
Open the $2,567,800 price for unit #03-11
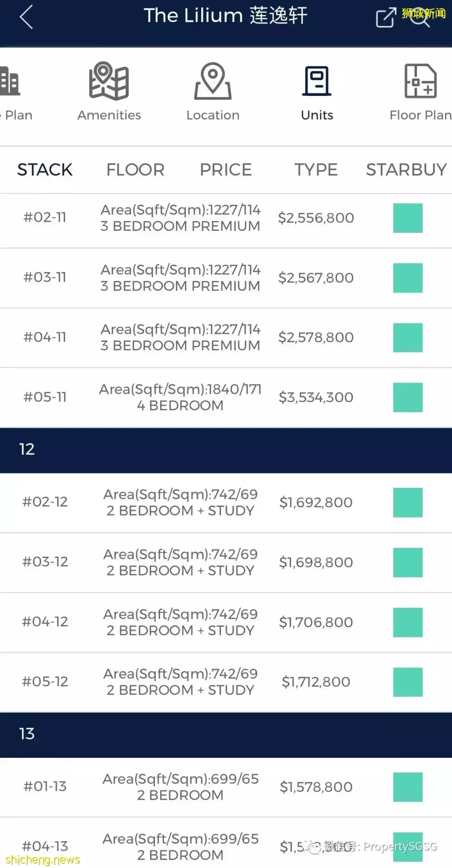[316, 278]
